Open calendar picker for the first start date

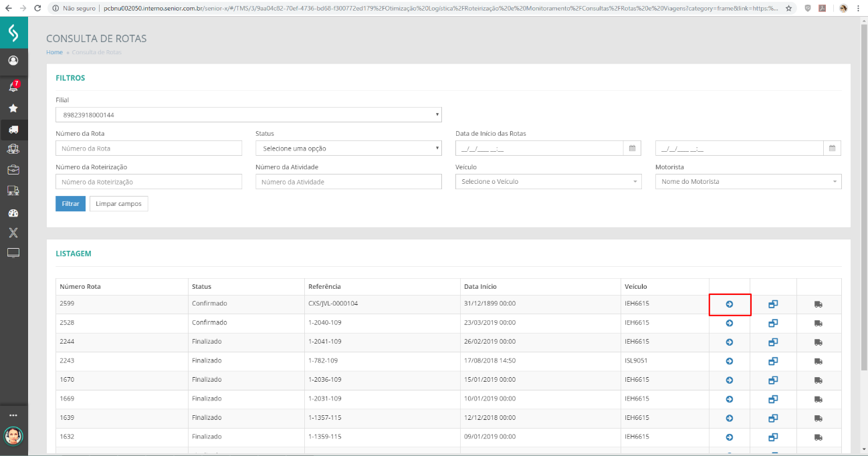coord(632,148)
